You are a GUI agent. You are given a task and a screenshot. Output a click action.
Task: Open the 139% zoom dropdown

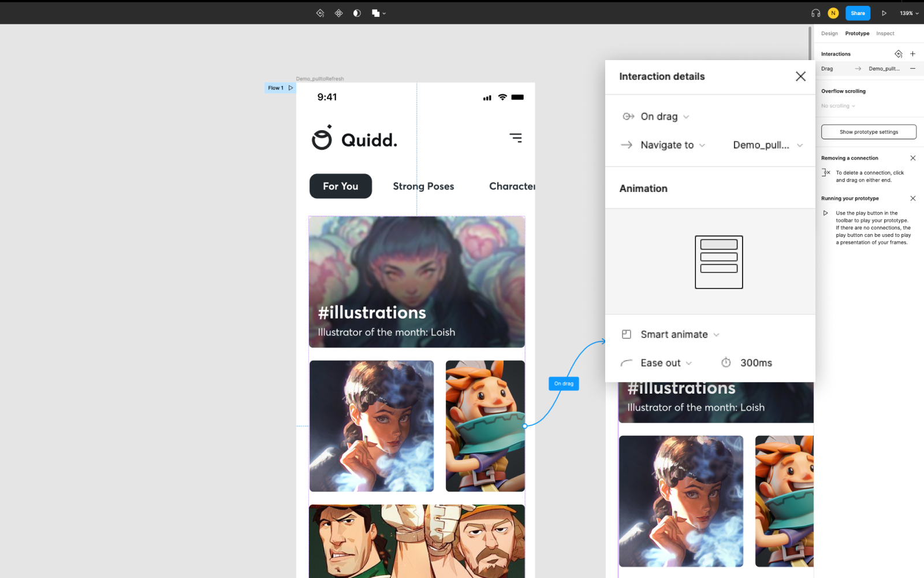click(x=909, y=13)
